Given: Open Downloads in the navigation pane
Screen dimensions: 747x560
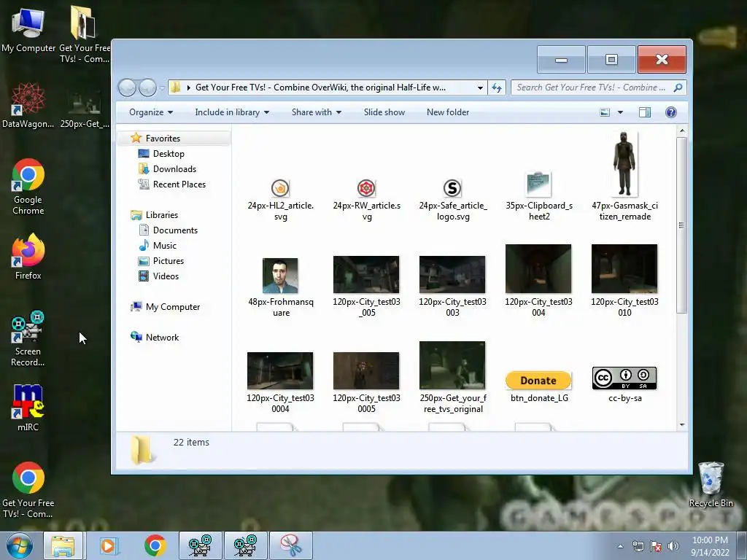Looking at the screenshot, I should (x=174, y=169).
